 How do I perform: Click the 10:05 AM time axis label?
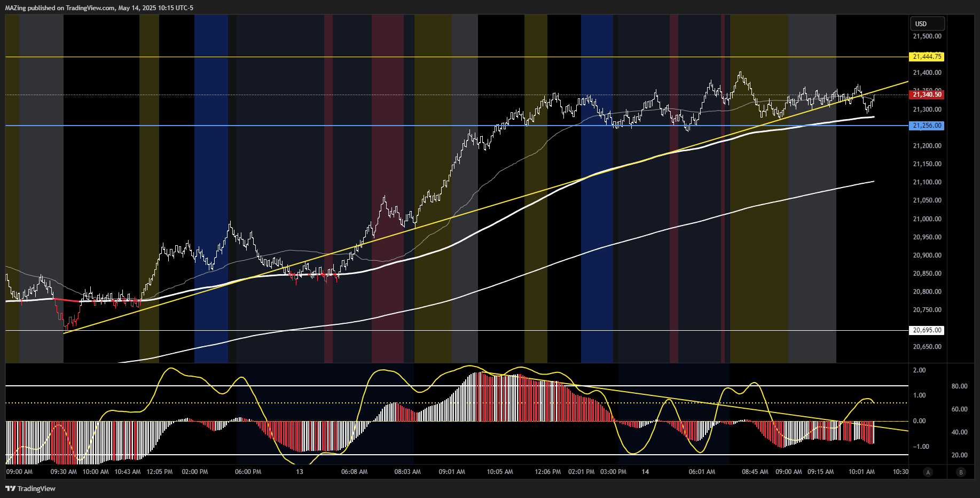tap(500, 472)
